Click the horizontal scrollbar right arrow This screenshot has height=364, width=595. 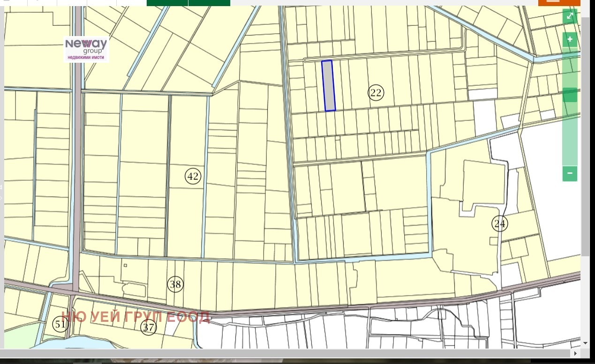[575, 353]
